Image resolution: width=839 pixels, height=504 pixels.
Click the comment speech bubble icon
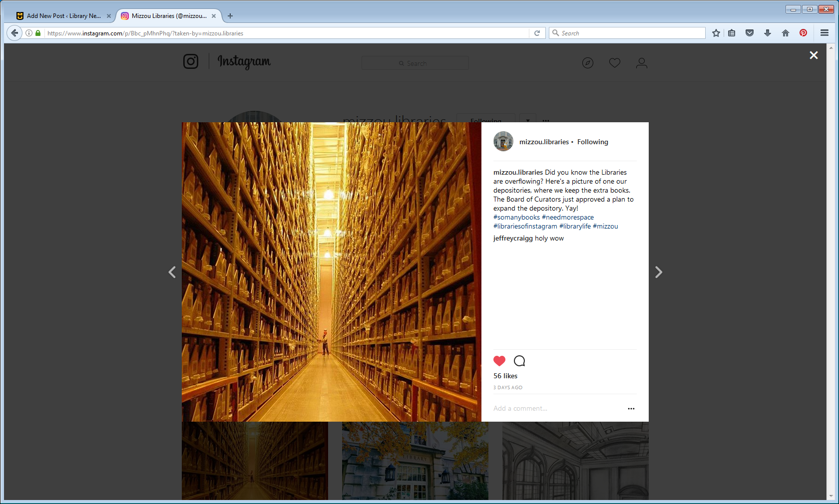(519, 361)
